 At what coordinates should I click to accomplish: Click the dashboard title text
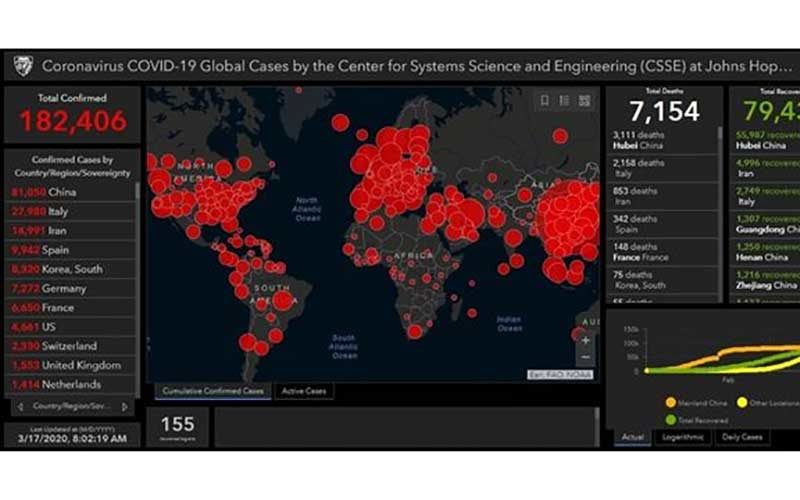[417, 66]
